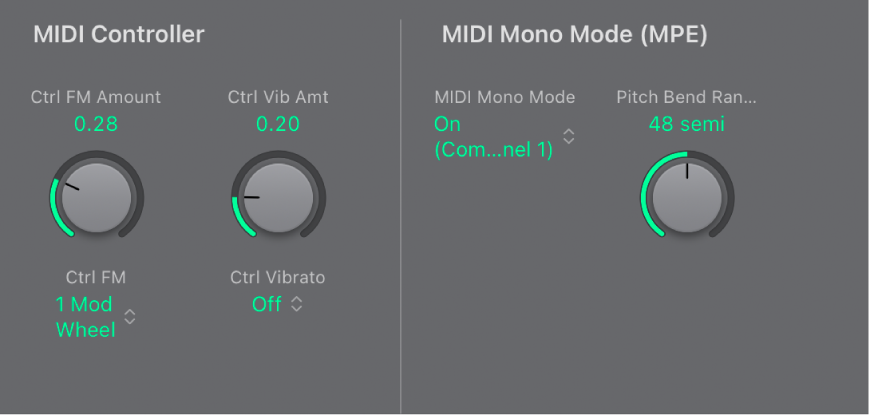The width and height of the screenshot is (870, 416).
Task: Click the truncated Pitch Bend Ran... label
Action: click(x=686, y=97)
